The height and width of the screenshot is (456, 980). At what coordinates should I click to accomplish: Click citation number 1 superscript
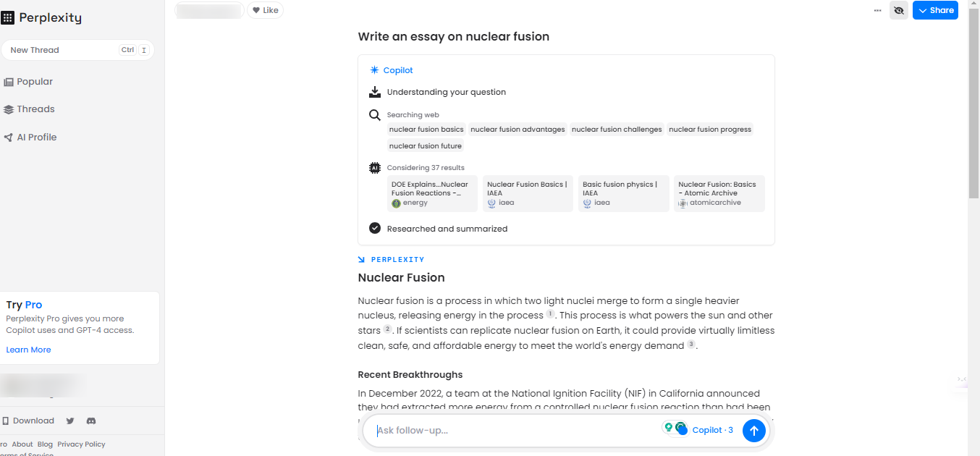(550, 314)
